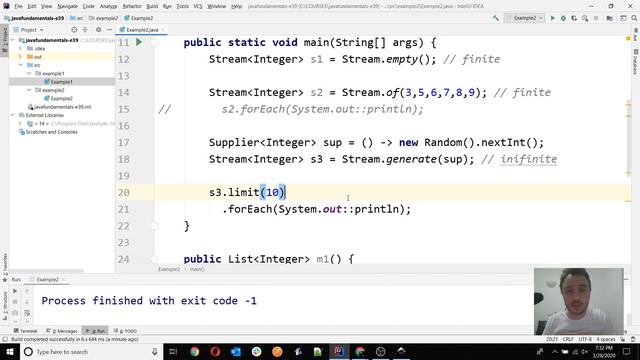Expand the JDK 14 library node
Viewport: 640px width, 360px height.
(x=20, y=123)
